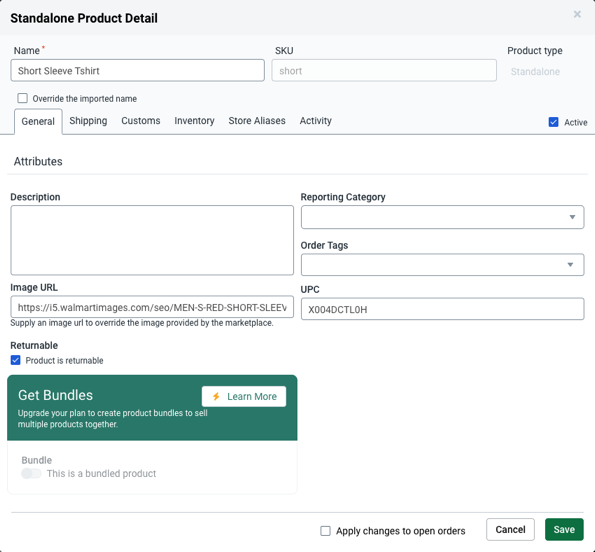Click the SKU input field
595x552 pixels.
pos(384,70)
